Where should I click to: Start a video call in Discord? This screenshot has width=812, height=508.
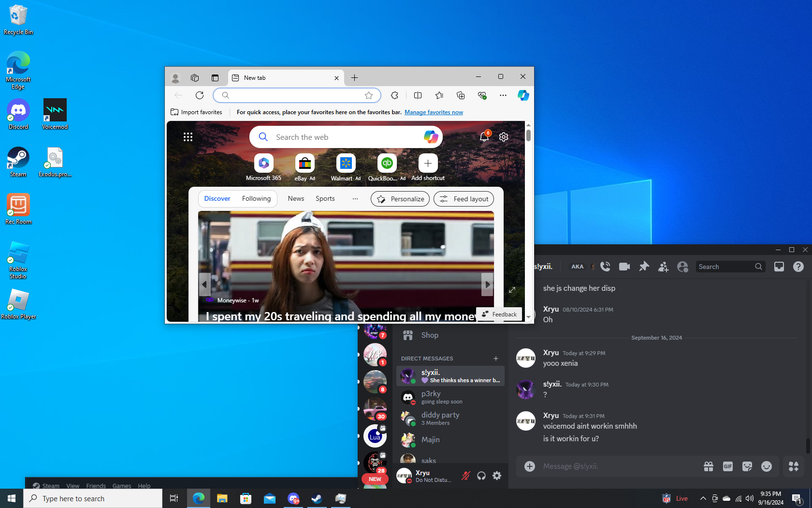pos(624,267)
